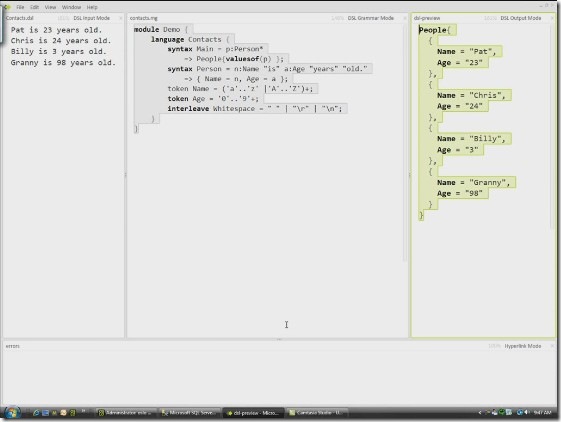Click the 'token Age' definition line
The height and width of the screenshot is (422, 561).
pos(213,99)
